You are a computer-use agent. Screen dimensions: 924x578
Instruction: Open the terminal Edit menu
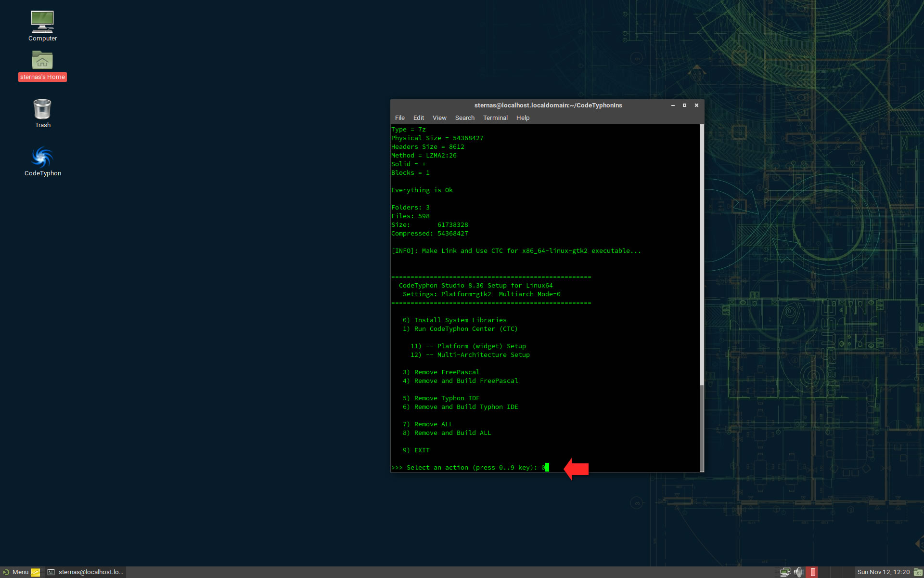[x=419, y=118]
